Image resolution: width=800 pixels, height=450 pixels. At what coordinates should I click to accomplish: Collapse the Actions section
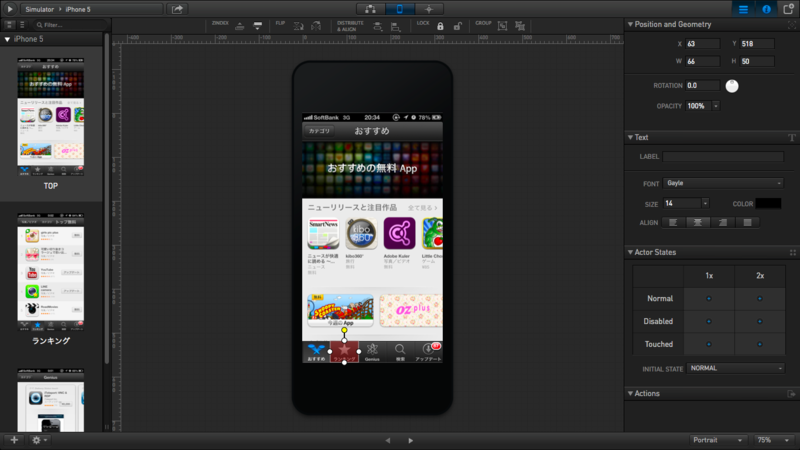tap(630, 393)
